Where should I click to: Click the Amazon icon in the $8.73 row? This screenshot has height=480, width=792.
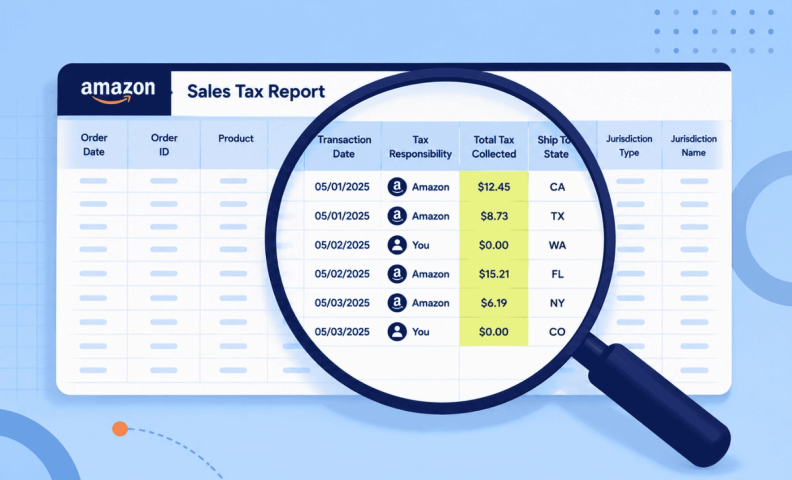click(397, 216)
